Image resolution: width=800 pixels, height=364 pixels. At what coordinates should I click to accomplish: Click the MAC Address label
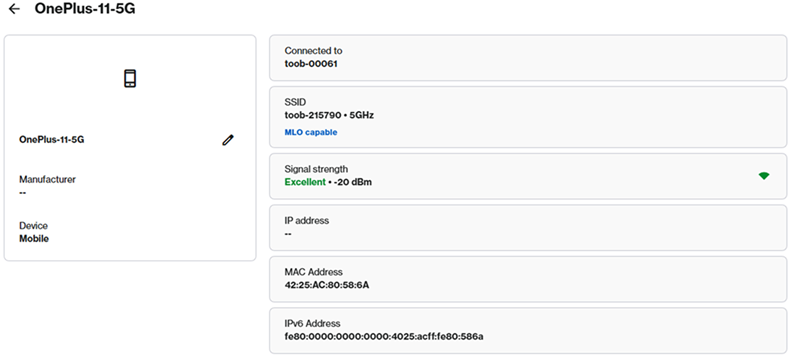tap(314, 272)
